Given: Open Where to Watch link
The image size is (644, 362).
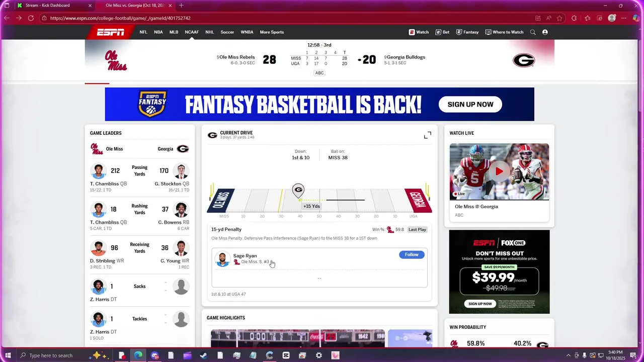Looking at the screenshot, I should [504, 32].
